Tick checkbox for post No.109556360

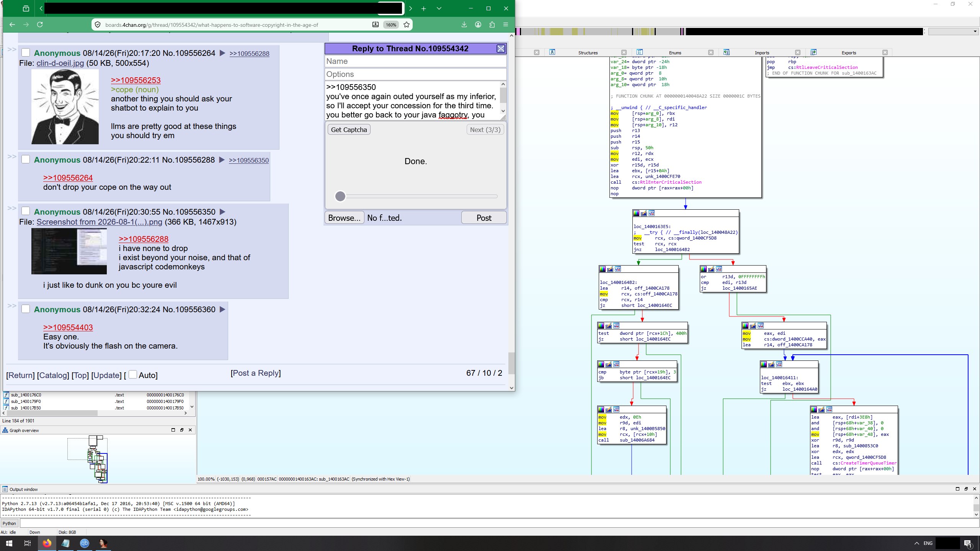coord(26,309)
